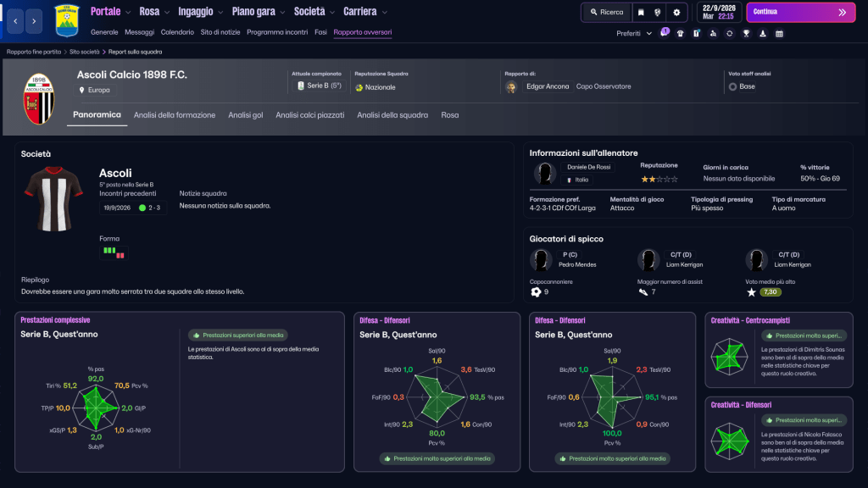Screen dimensions: 868x488
Task: Open the yellow-blue club badge in header
Action: (67, 20)
